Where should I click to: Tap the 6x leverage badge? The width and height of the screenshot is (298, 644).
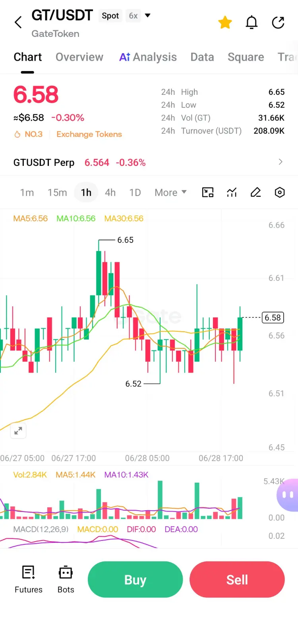click(134, 16)
